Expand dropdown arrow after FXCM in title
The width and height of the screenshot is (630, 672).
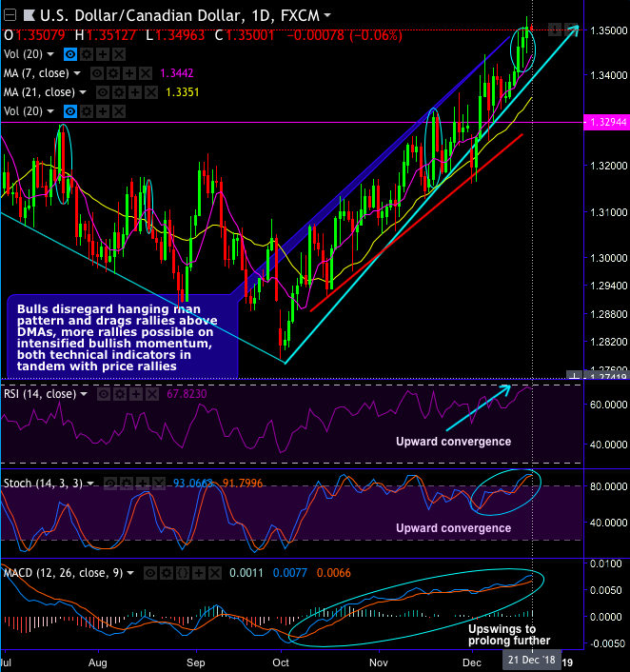click(x=327, y=15)
